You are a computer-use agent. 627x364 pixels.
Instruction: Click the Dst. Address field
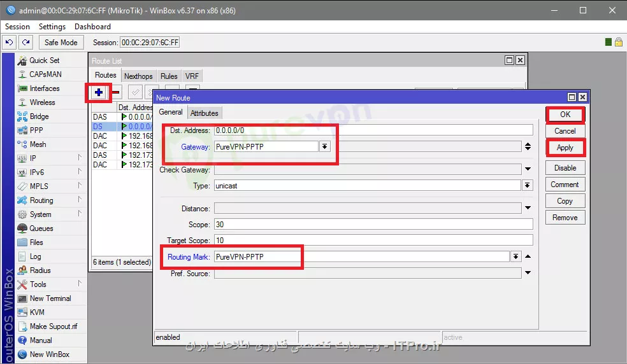(373, 130)
